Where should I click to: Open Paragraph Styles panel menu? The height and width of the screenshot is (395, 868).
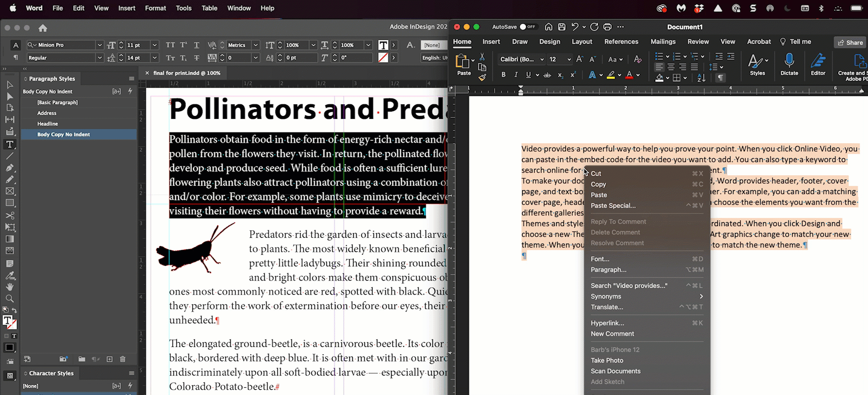pyautogui.click(x=132, y=79)
